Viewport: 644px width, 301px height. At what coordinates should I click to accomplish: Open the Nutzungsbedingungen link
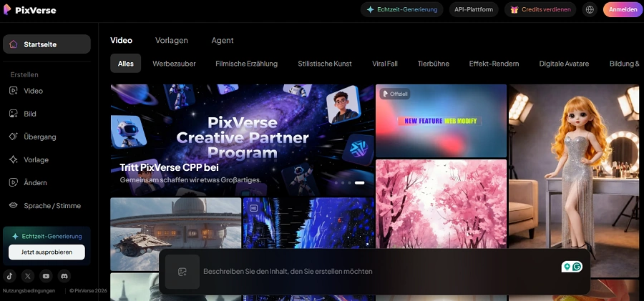(x=29, y=291)
